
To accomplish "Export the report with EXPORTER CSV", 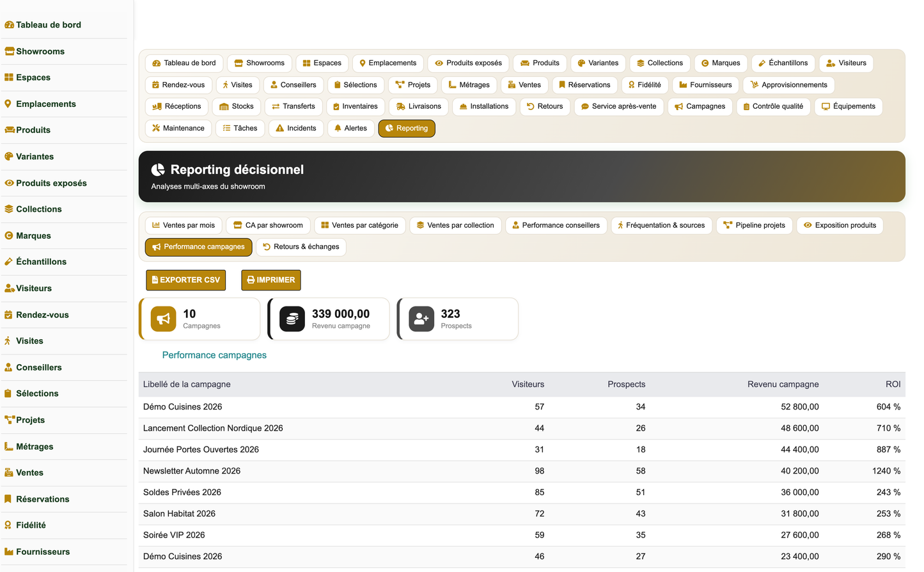I will click(x=186, y=280).
